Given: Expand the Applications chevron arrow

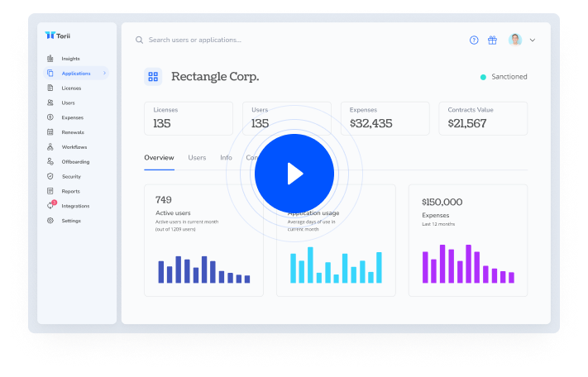Looking at the screenshot, I should tap(105, 73).
